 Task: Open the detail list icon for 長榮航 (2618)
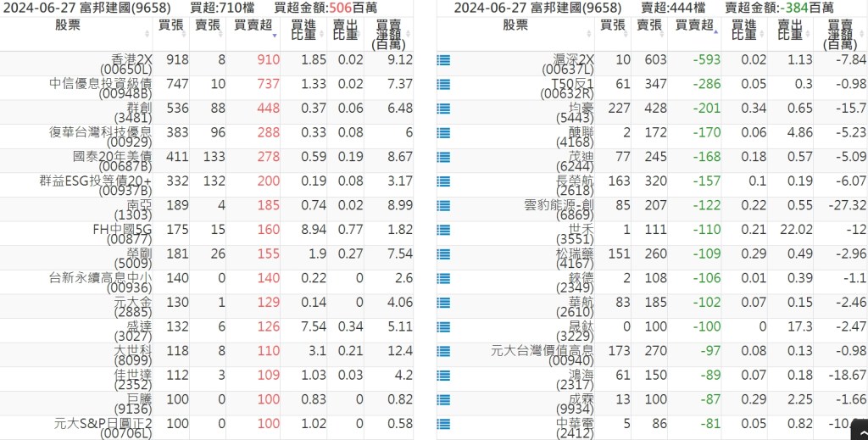pos(442,181)
